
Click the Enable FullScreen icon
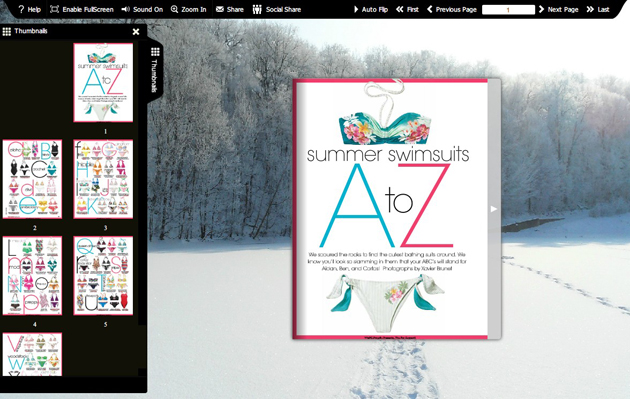click(54, 9)
